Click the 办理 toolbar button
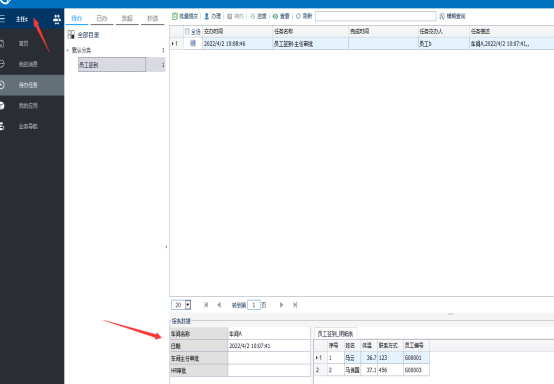 [213, 16]
